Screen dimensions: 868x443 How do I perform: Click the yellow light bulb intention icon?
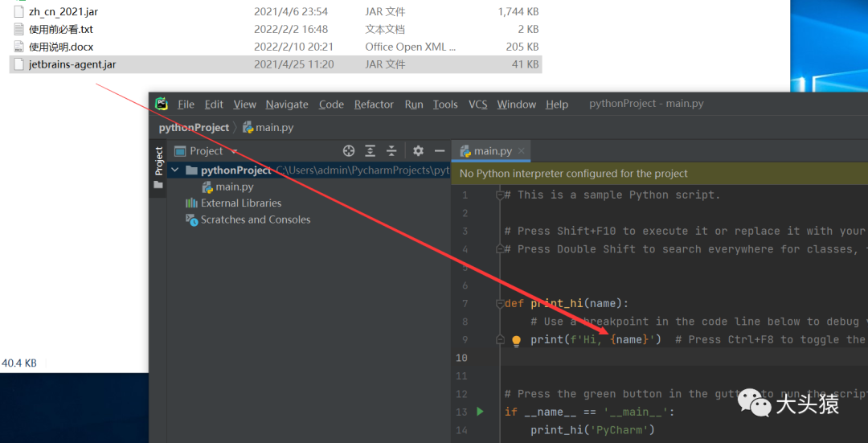click(517, 341)
